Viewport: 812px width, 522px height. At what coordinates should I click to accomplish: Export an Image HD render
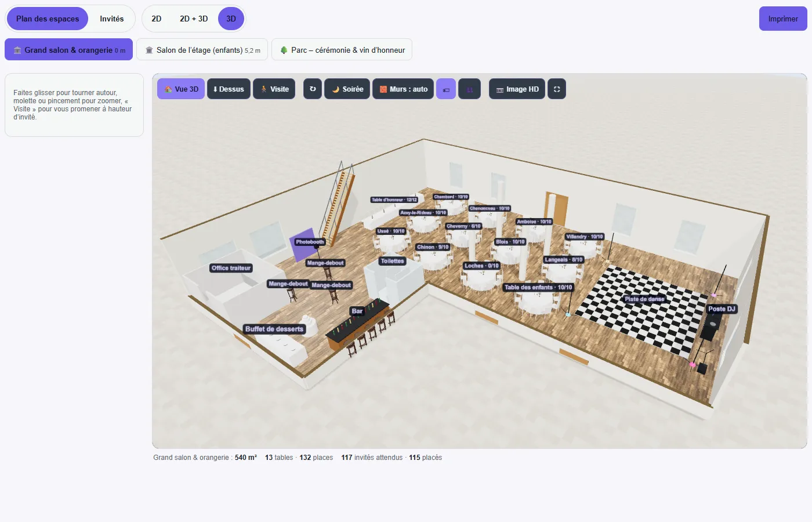pos(517,89)
